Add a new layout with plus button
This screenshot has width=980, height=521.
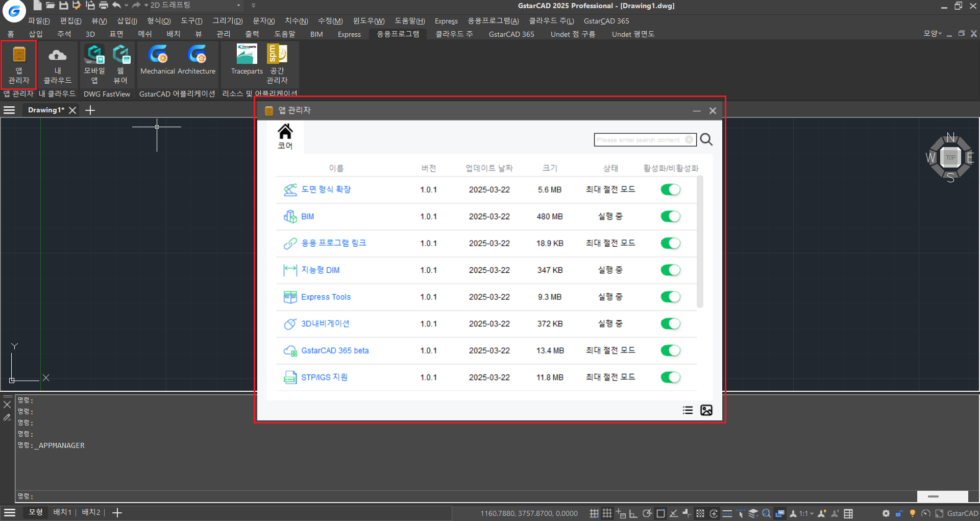pyautogui.click(x=117, y=512)
